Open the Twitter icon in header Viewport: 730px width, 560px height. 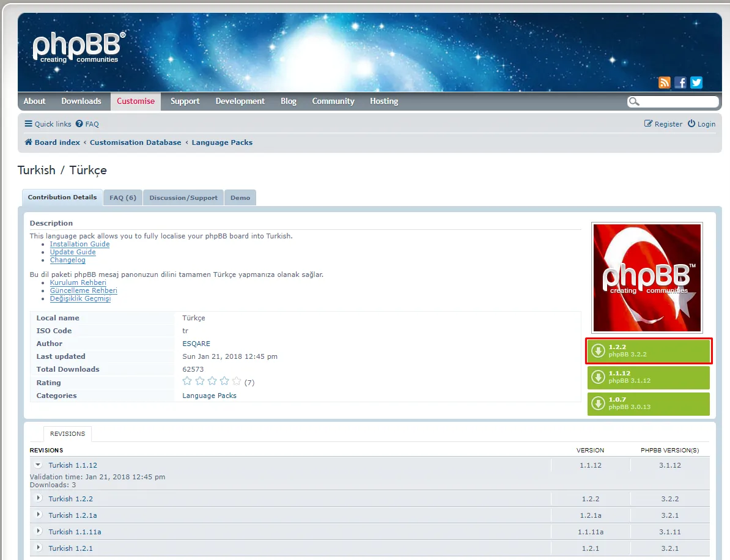[696, 83]
